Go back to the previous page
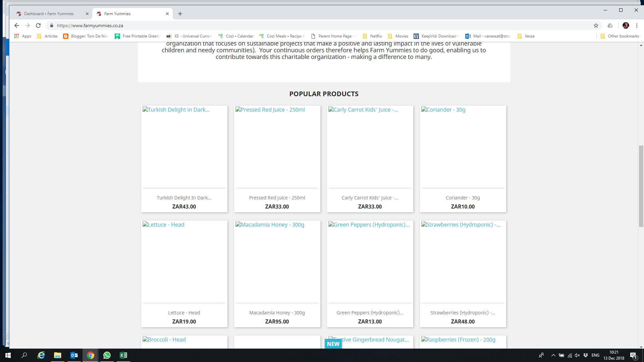The width and height of the screenshot is (644, 362). click(17, 25)
